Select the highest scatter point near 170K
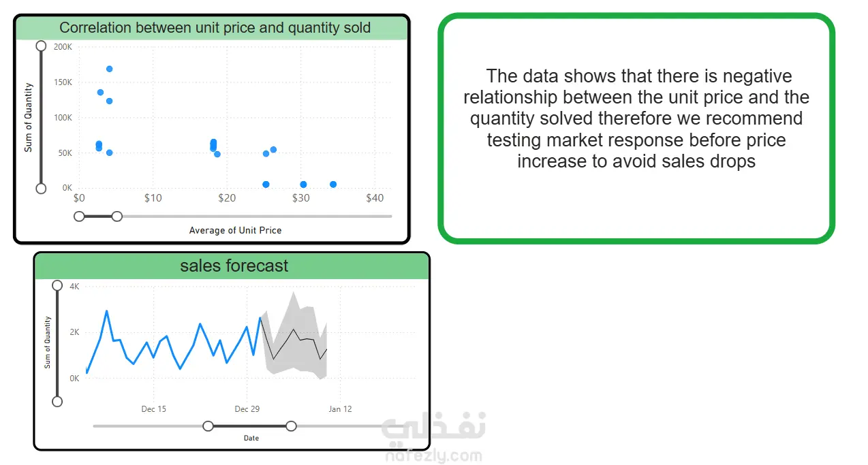 click(109, 69)
